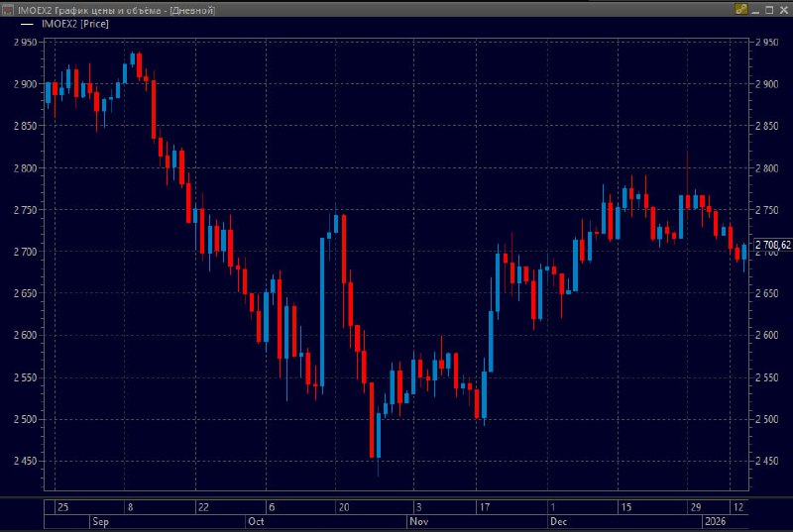The height and width of the screenshot is (532, 793).
Task: Select the Dec month label on time axis
Action: (x=558, y=520)
